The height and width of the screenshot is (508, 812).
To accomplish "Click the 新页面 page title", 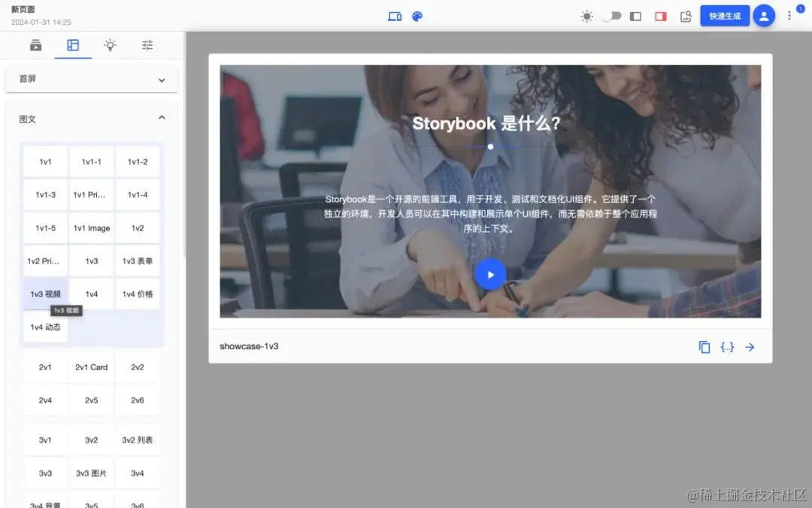I will (x=23, y=9).
